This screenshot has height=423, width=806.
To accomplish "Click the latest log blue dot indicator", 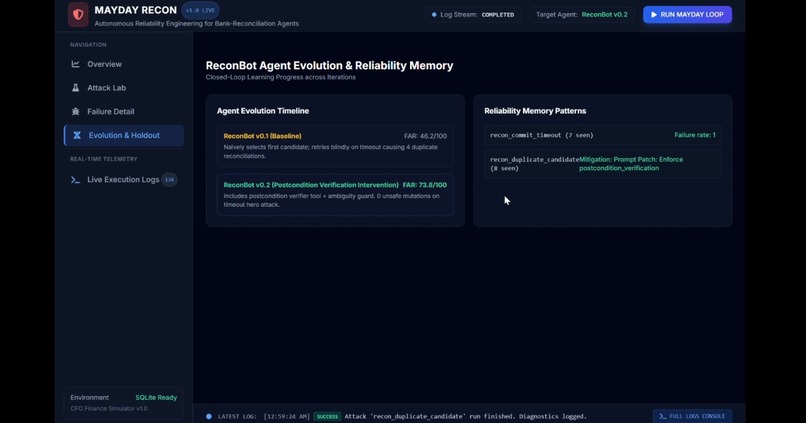I will point(209,416).
